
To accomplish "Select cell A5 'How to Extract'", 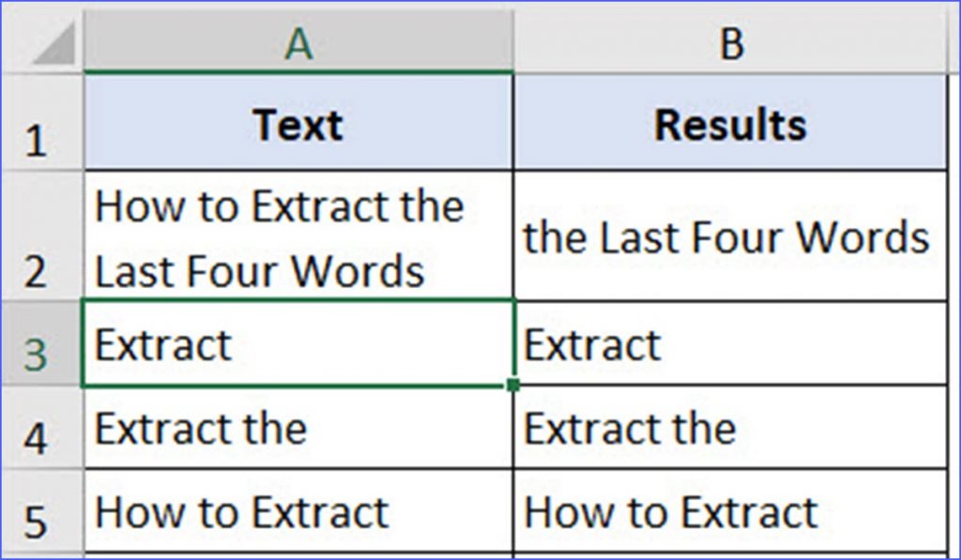I will 298,511.
